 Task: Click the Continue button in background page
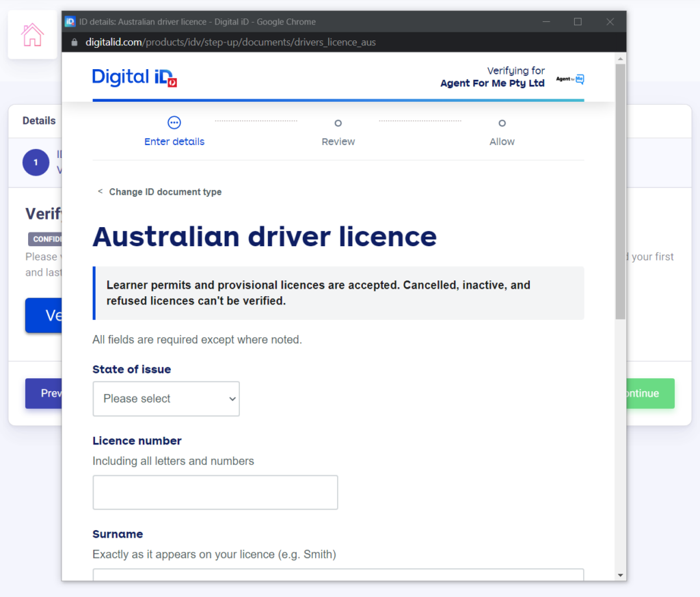(651, 393)
